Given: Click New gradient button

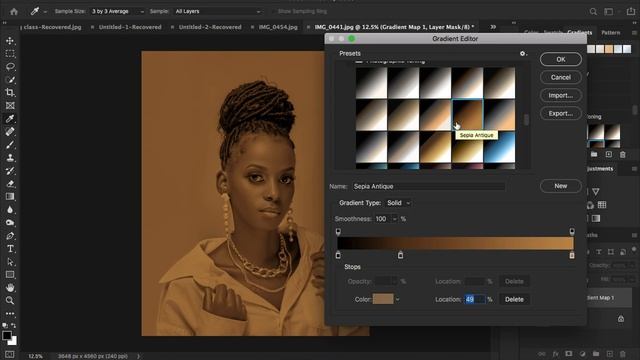Looking at the screenshot, I should tap(561, 186).
